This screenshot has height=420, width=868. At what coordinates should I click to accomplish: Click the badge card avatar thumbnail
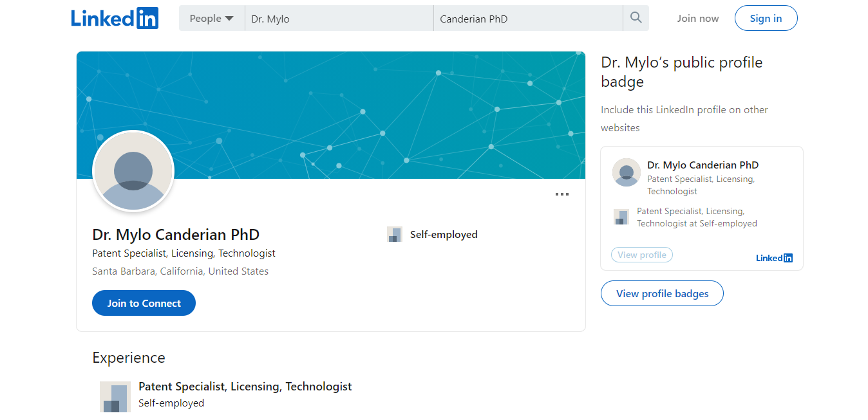pos(626,172)
